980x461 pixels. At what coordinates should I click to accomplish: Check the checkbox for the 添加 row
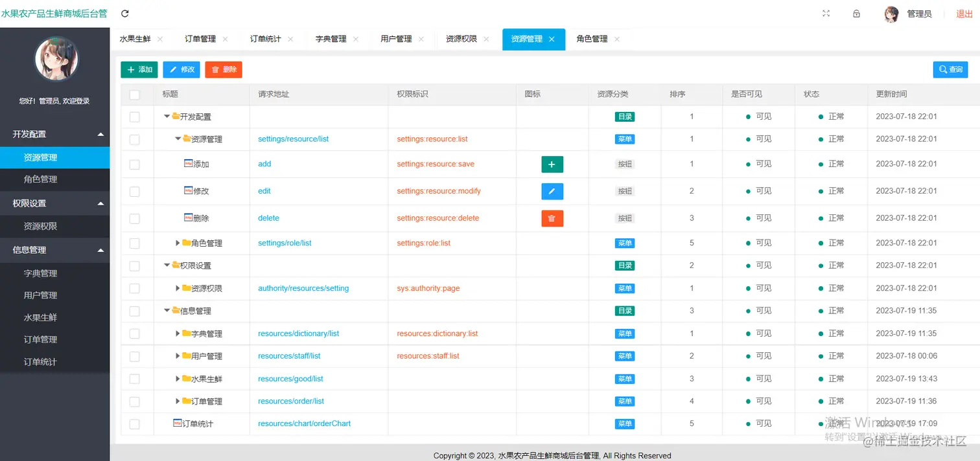[x=135, y=164]
